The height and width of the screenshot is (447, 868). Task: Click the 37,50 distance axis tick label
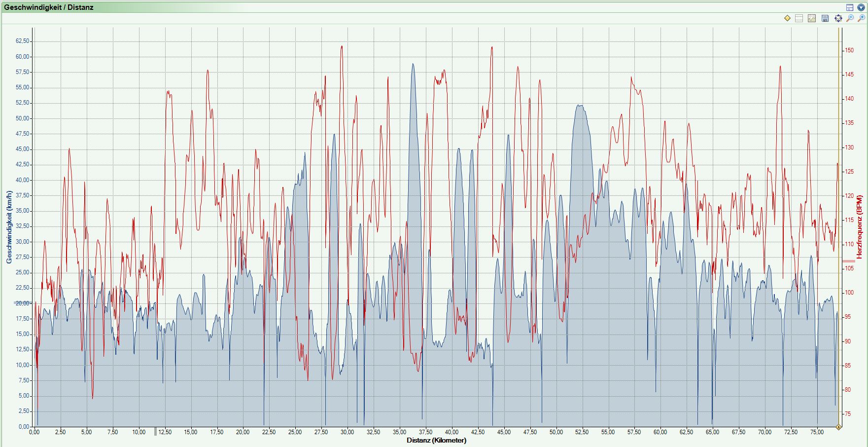[425, 432]
